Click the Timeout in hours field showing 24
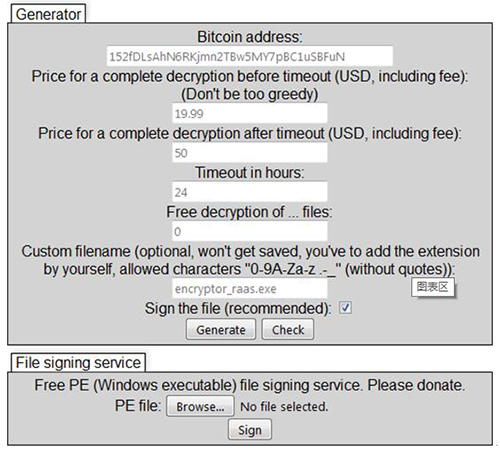This screenshot has height=451, width=500. [249, 192]
